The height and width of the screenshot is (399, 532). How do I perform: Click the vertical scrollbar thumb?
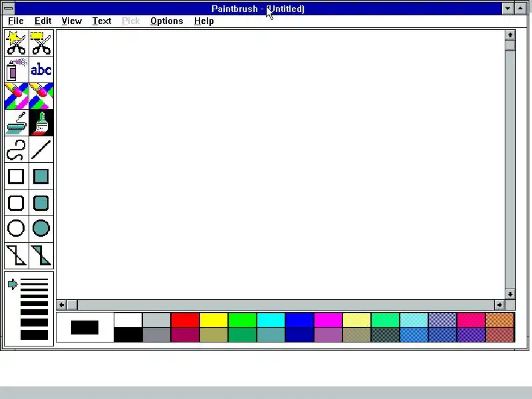[x=510, y=45]
